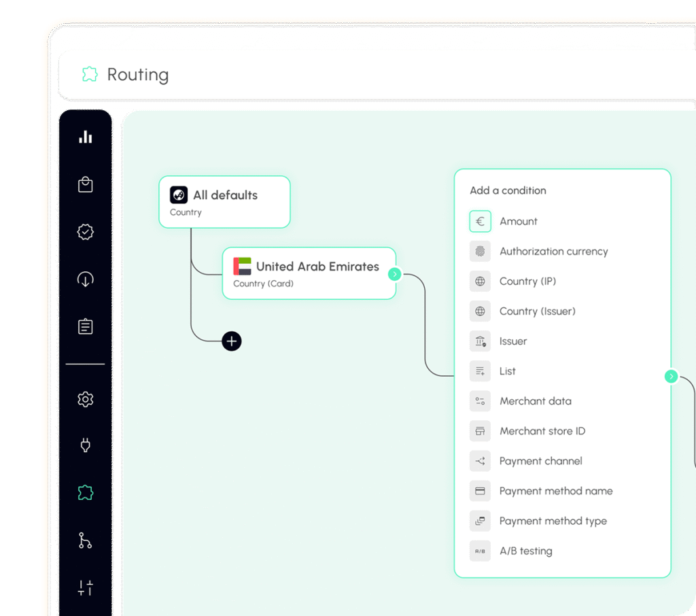Click the download circle sidebar icon
Image resolution: width=696 pixels, height=616 pixels.
point(85,279)
